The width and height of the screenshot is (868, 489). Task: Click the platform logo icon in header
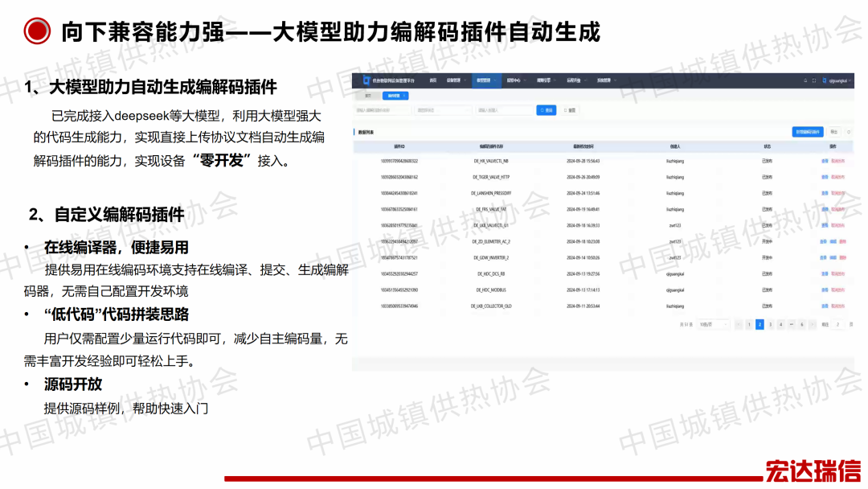pyautogui.click(x=366, y=80)
